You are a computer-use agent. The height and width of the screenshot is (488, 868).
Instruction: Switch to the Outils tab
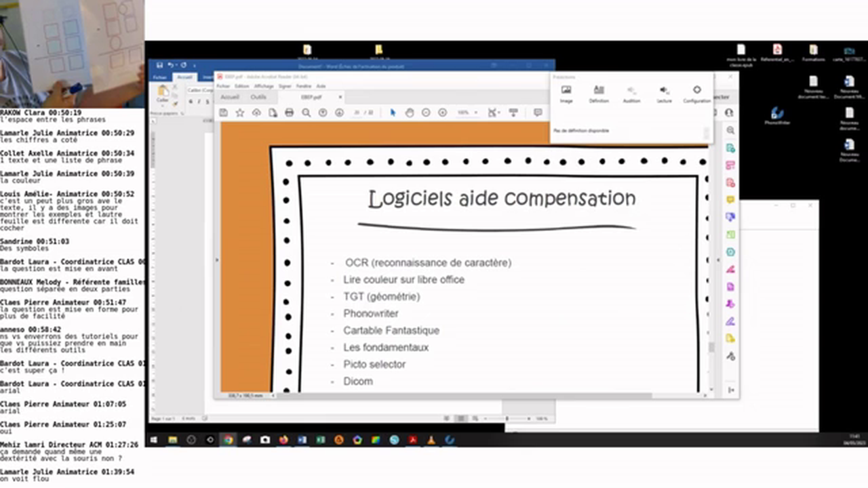(x=258, y=97)
